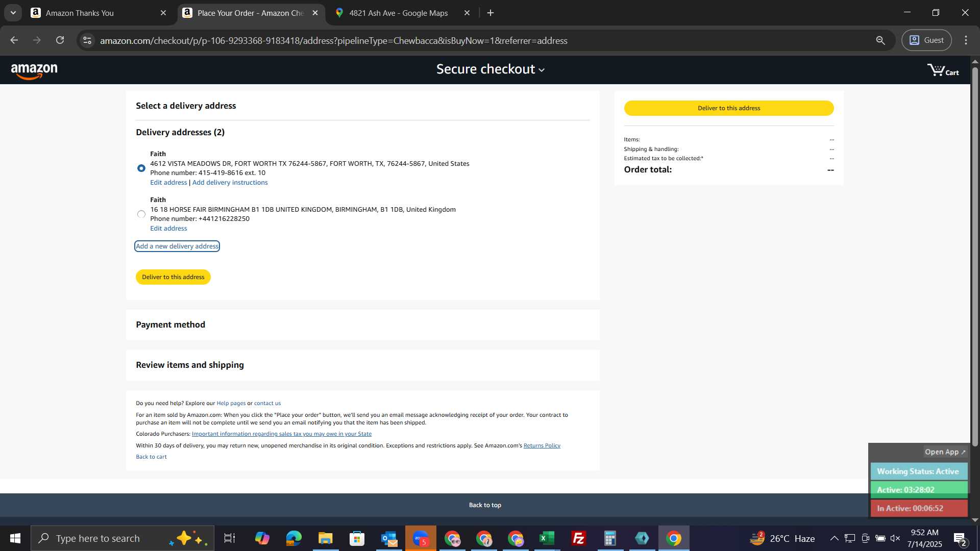980x551 pixels.
Task: Click Deliver to this address below addresses
Action: (173, 277)
